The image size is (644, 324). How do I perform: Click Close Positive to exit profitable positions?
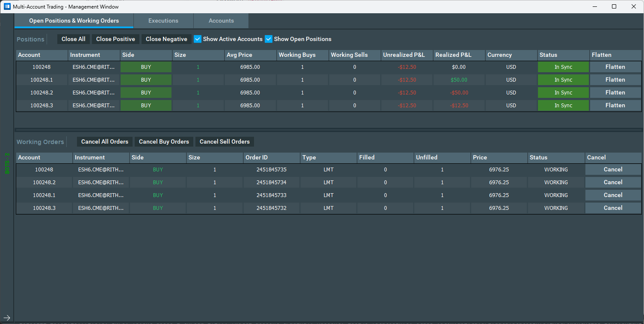coord(115,39)
